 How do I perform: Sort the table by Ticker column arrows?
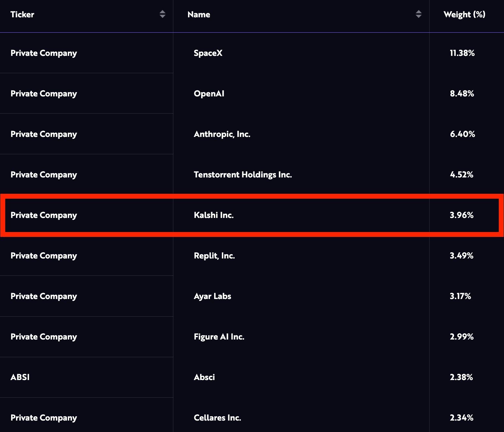162,14
